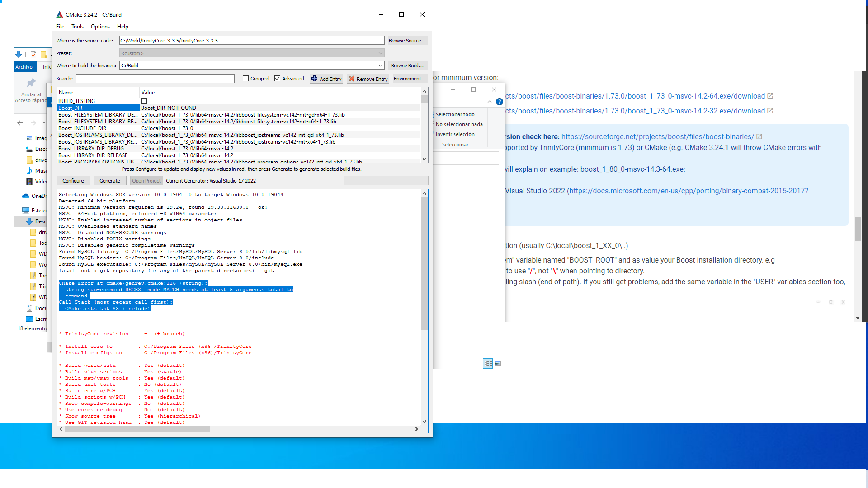This screenshot has width=868, height=488.
Task: Click the Add Entry green plus icon
Action: (x=315, y=79)
